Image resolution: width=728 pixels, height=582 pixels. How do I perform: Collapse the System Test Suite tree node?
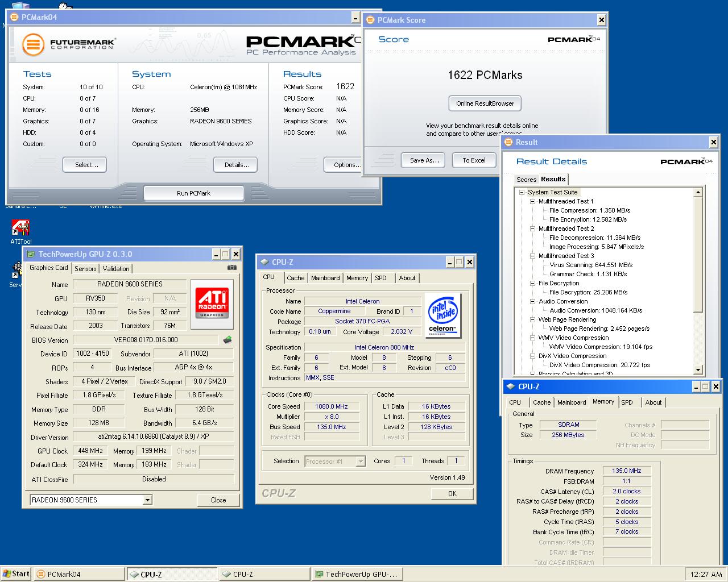[x=522, y=192]
